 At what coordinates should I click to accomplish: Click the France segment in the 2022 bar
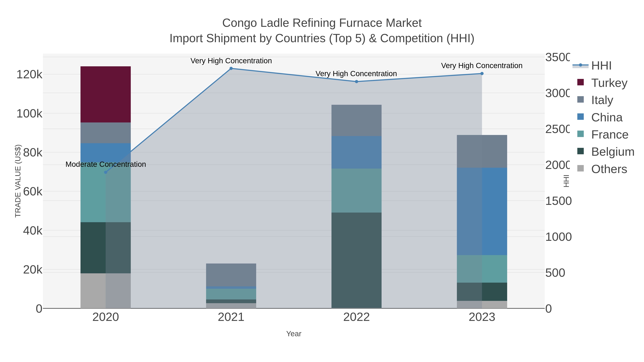357,191
